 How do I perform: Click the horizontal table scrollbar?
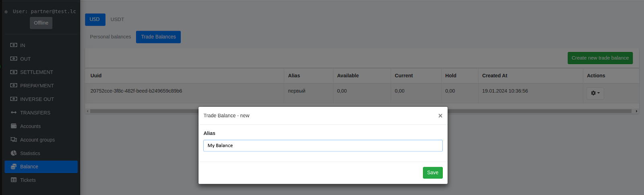coord(361,111)
